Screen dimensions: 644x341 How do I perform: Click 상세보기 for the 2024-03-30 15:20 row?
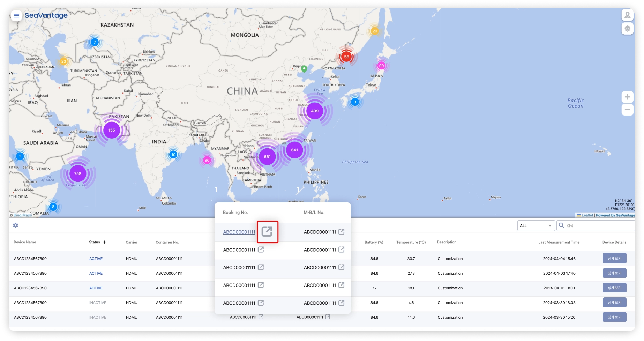click(614, 317)
